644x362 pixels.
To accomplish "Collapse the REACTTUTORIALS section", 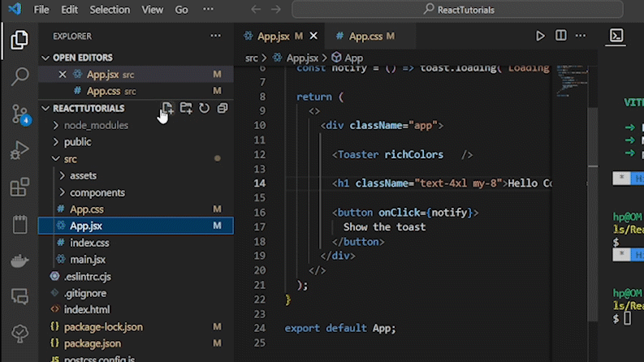I will click(x=45, y=108).
